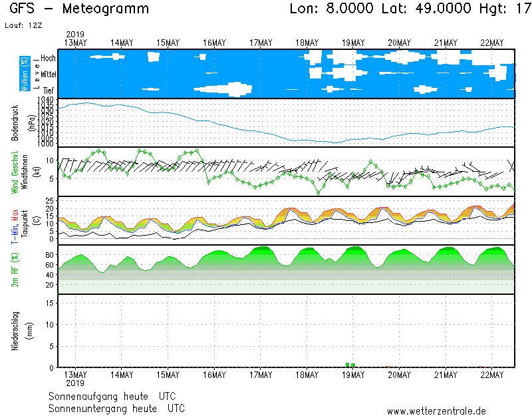Click the "www.wetterzentrale.de" source text

[x=436, y=411]
